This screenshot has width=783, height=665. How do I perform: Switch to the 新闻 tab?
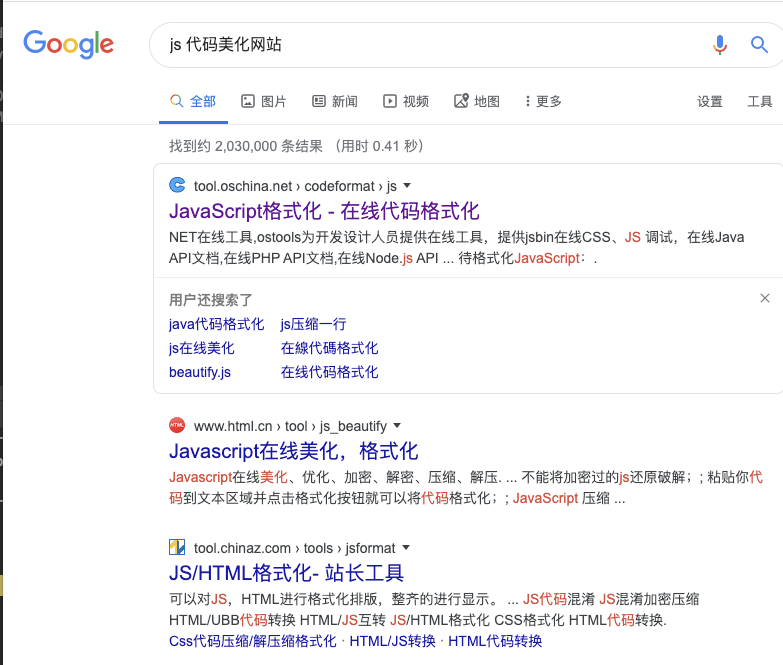point(335,101)
